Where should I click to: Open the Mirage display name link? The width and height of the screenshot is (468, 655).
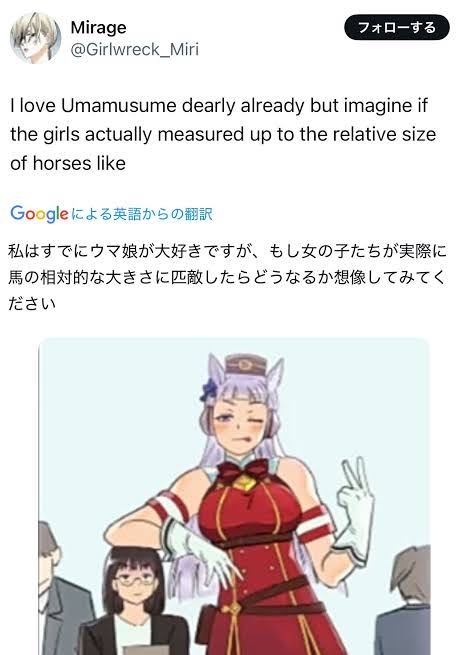tap(99, 28)
